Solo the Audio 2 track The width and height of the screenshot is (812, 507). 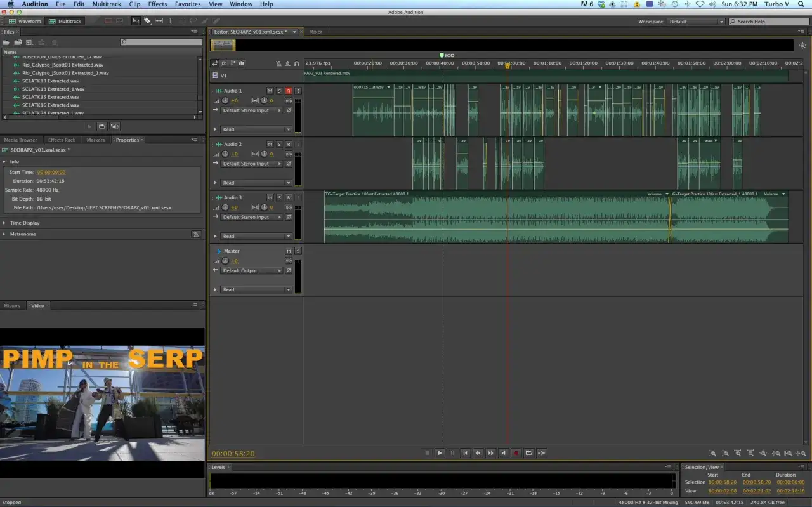[279, 144]
